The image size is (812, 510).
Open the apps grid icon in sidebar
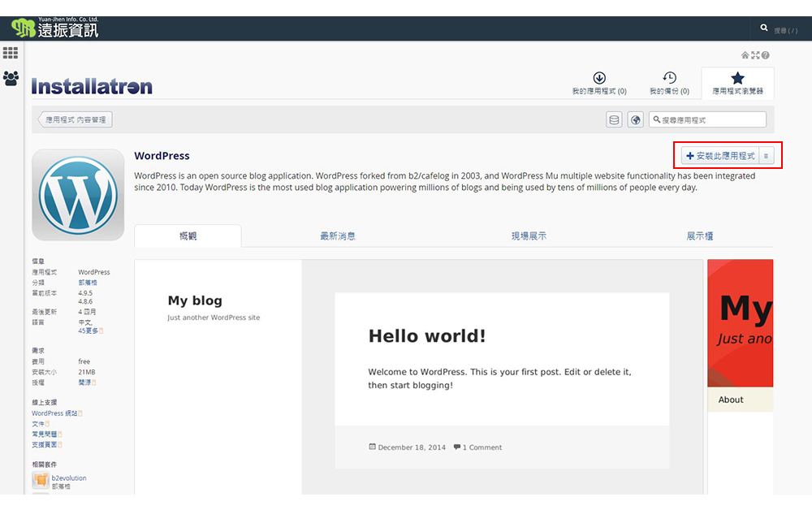[x=11, y=53]
